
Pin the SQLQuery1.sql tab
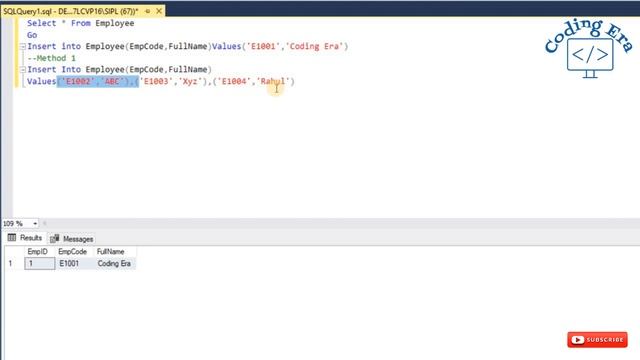click(148, 11)
